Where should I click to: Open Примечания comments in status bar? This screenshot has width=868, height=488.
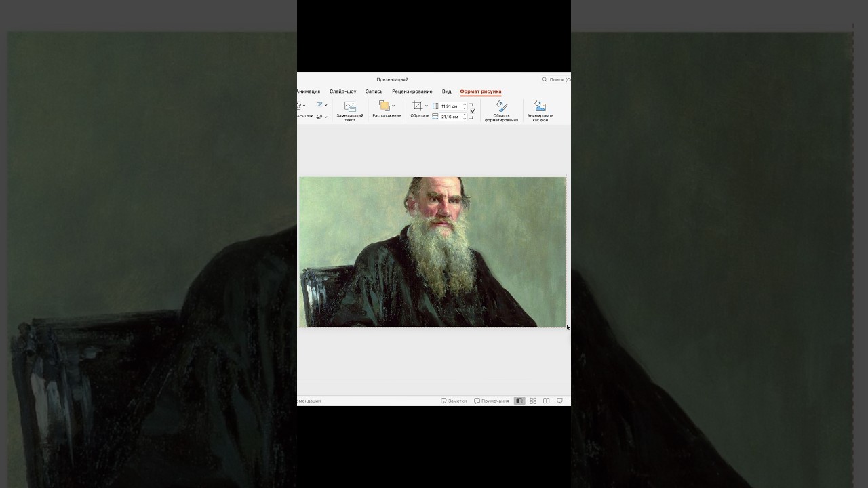(492, 401)
